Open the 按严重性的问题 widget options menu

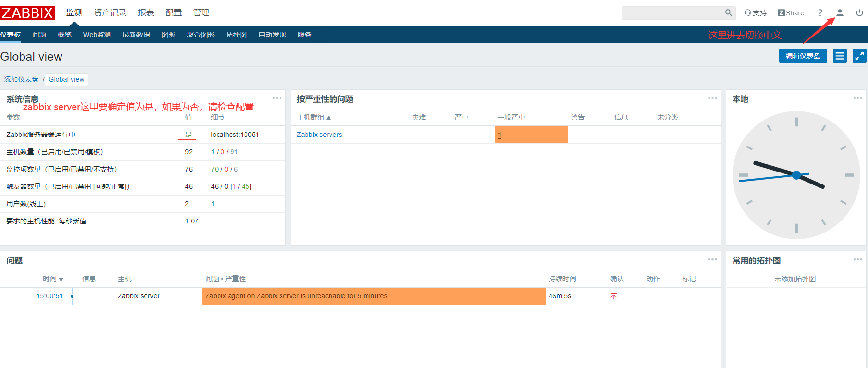(712, 98)
